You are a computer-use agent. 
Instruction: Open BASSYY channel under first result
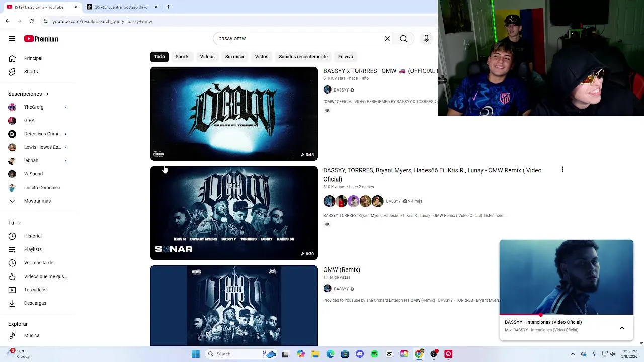tap(341, 90)
